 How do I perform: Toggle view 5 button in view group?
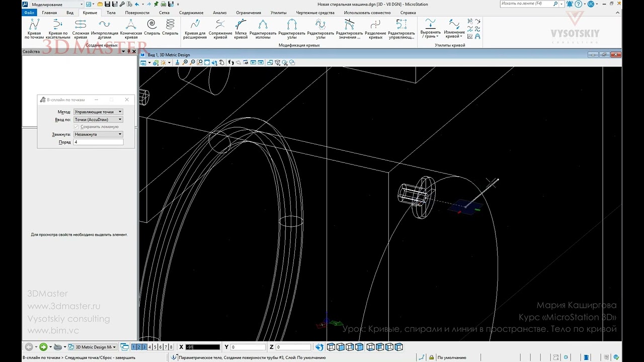[155, 347]
